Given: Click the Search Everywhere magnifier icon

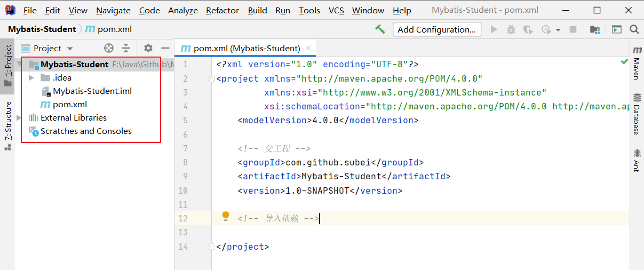Looking at the screenshot, I should click(634, 29).
